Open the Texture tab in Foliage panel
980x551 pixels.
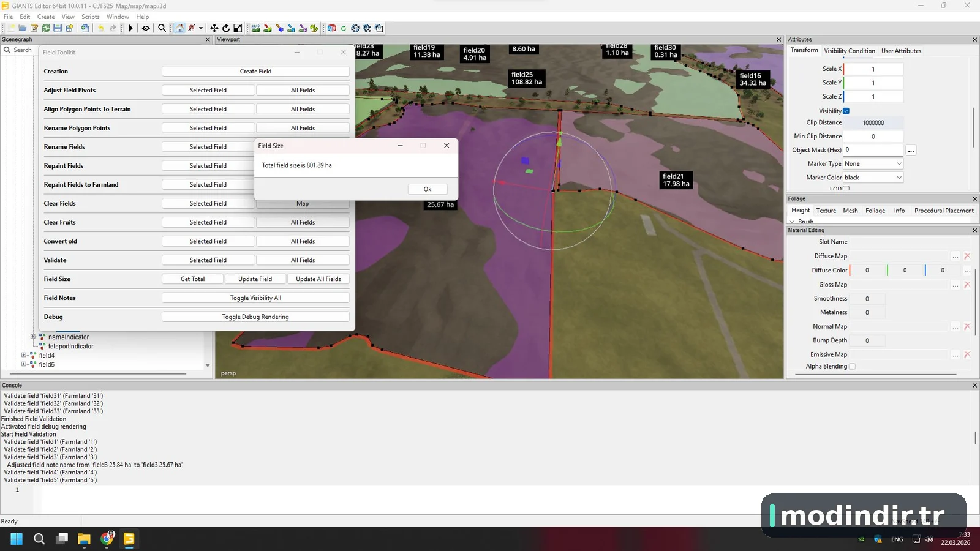pos(826,211)
